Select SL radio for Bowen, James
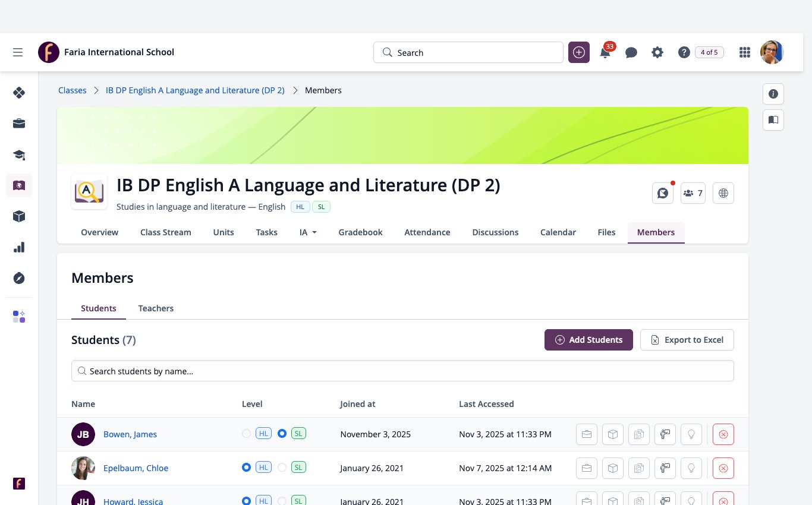 click(x=282, y=434)
